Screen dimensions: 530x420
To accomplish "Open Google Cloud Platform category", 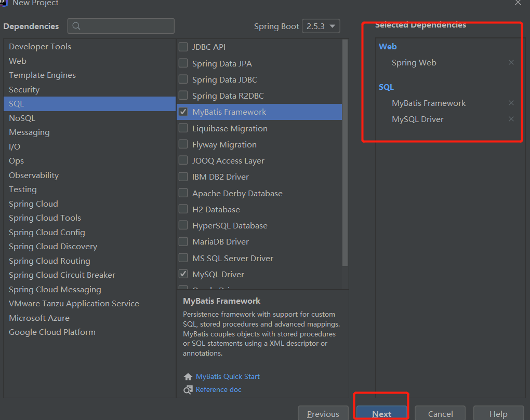I will coord(89,332).
